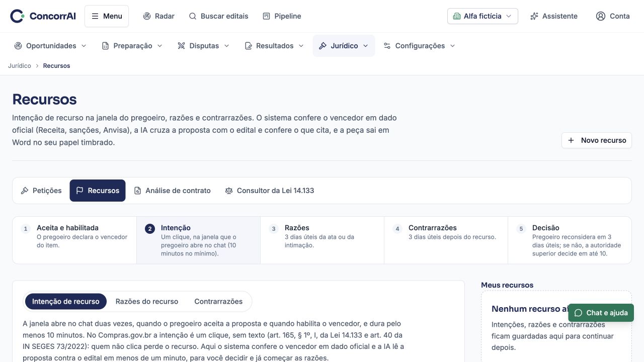Screen dimensions: 644x362
Task: Click the Recursos page heading
Action: [x=44, y=99]
